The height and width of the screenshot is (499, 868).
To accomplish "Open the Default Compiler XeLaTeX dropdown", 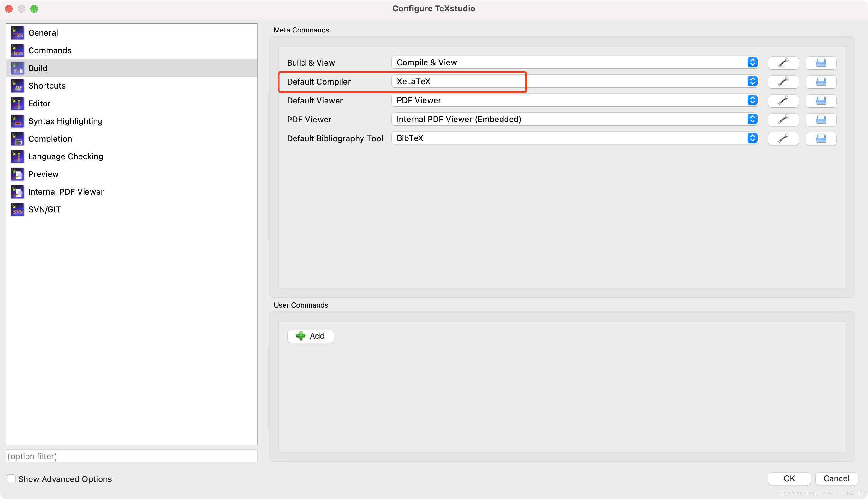I will pos(575,82).
